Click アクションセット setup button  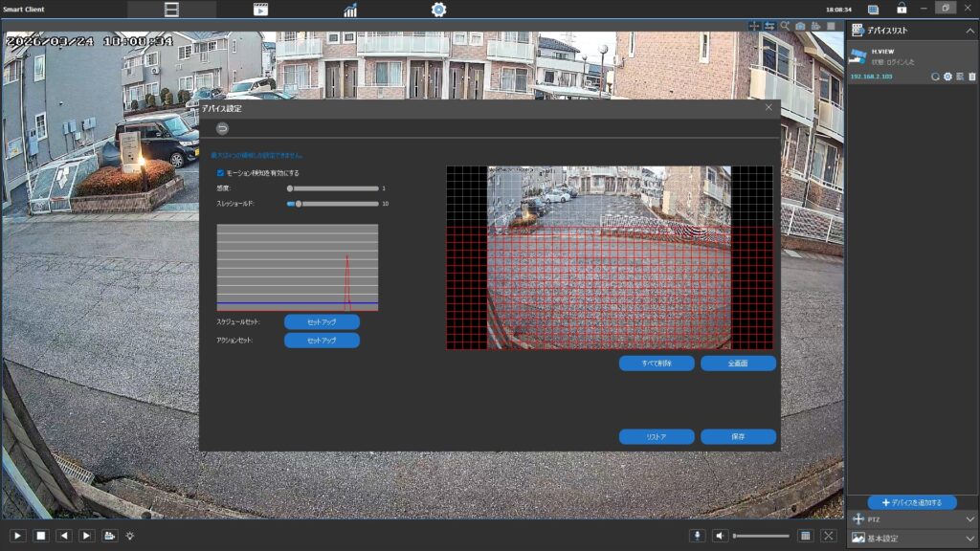(322, 341)
